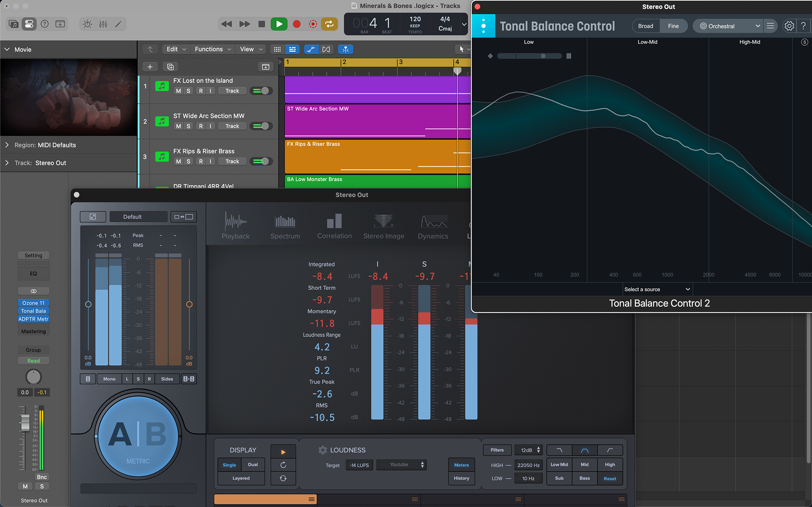The image size is (812, 507).
Task: Expand Track: Stereo Out section
Action: (7, 163)
